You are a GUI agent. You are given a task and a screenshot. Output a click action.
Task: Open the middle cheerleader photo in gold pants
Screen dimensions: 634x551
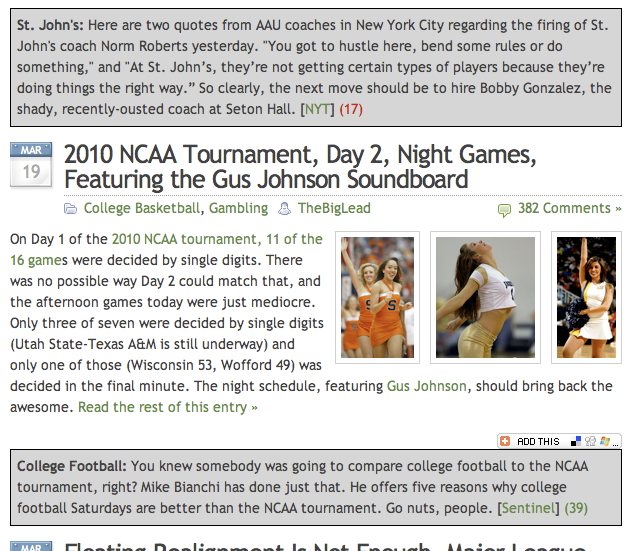tap(485, 297)
